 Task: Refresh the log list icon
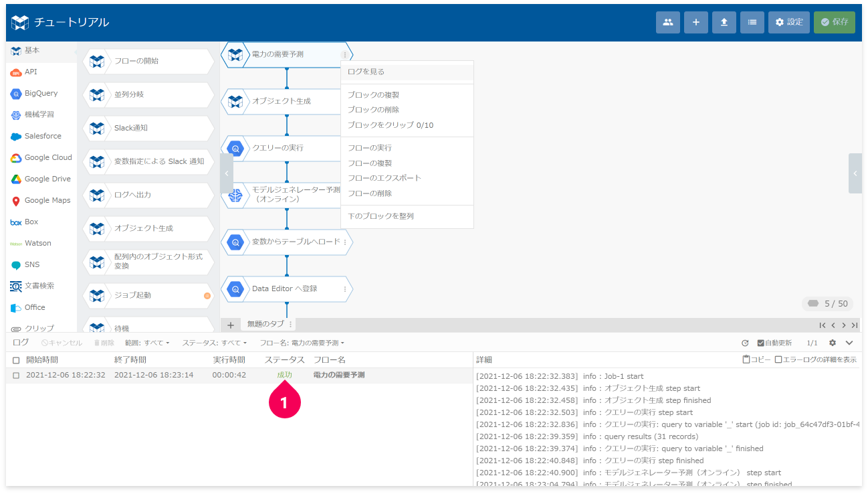point(745,343)
